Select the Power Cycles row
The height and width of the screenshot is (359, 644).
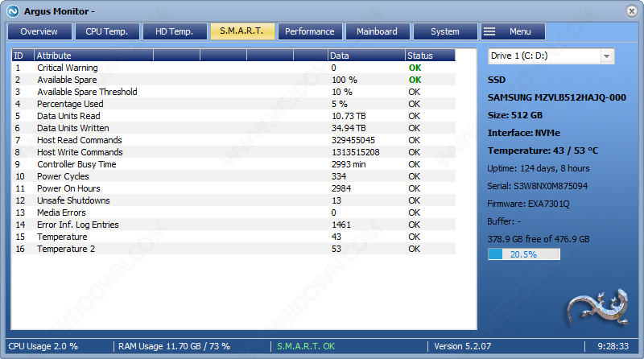(x=233, y=176)
